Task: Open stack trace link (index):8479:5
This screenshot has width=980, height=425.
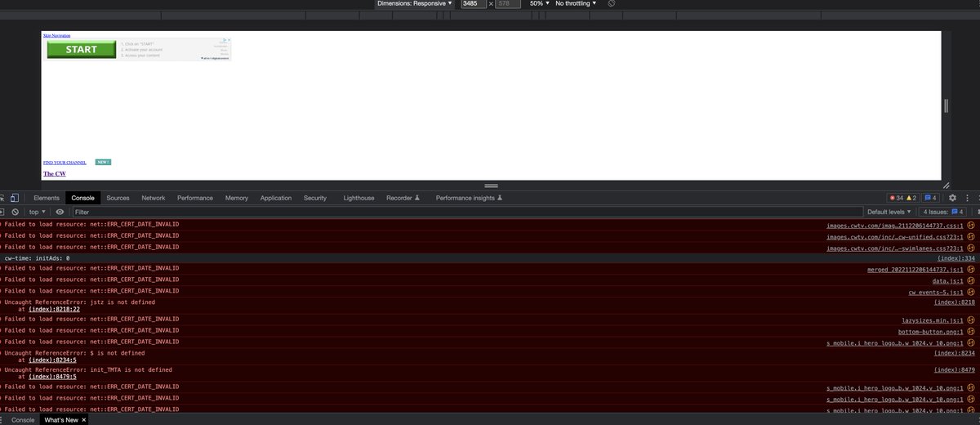Action: 52,376
